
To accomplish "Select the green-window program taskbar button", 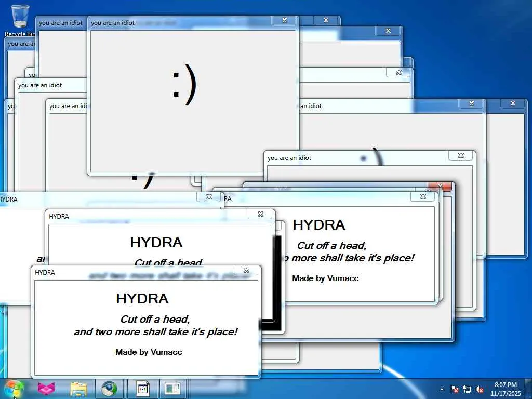I will click(172, 389).
